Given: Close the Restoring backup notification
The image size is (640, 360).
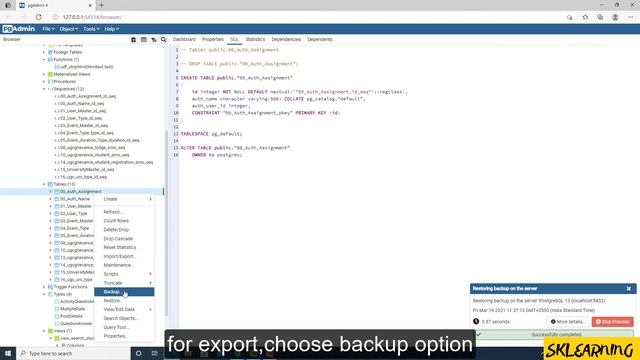Looking at the screenshot, I should pyautogui.click(x=629, y=289).
